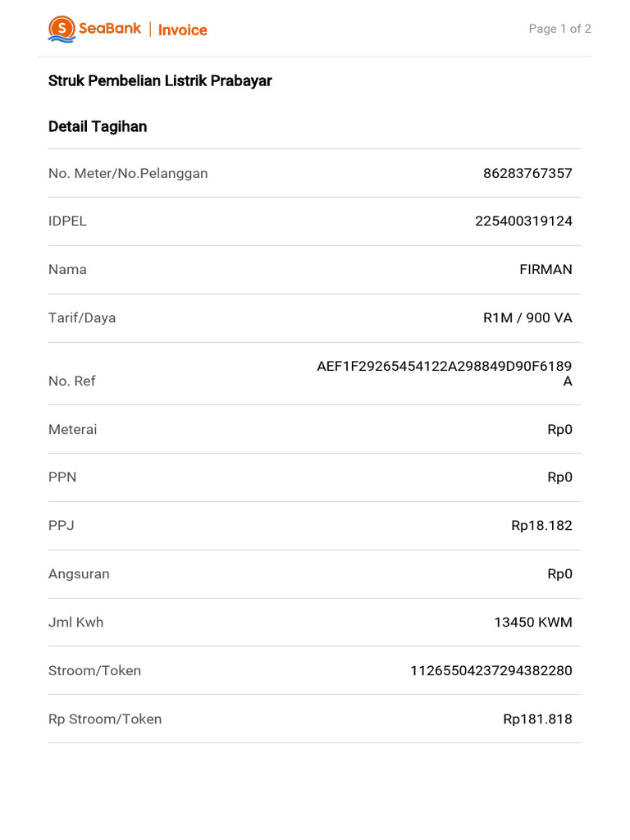Select the PPJ amount Rp18.182
This screenshot has height=840, width=630.
tap(541, 525)
